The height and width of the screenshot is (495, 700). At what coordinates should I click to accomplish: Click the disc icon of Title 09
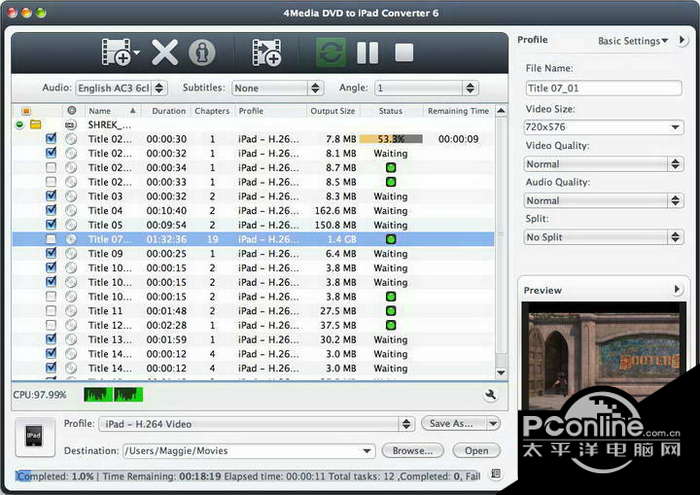click(x=71, y=254)
